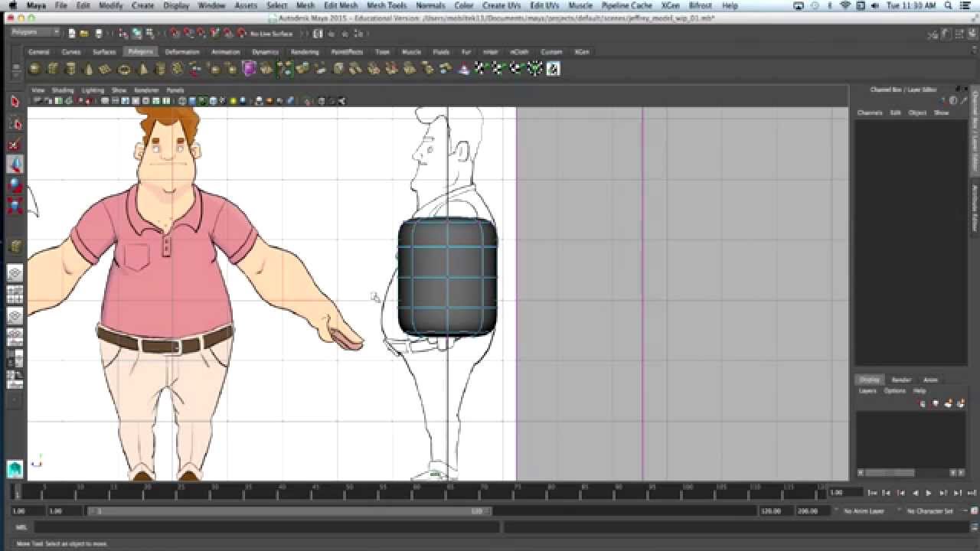Image resolution: width=980 pixels, height=551 pixels.
Task: Choose the Paint Selection tool
Action: coord(15,145)
